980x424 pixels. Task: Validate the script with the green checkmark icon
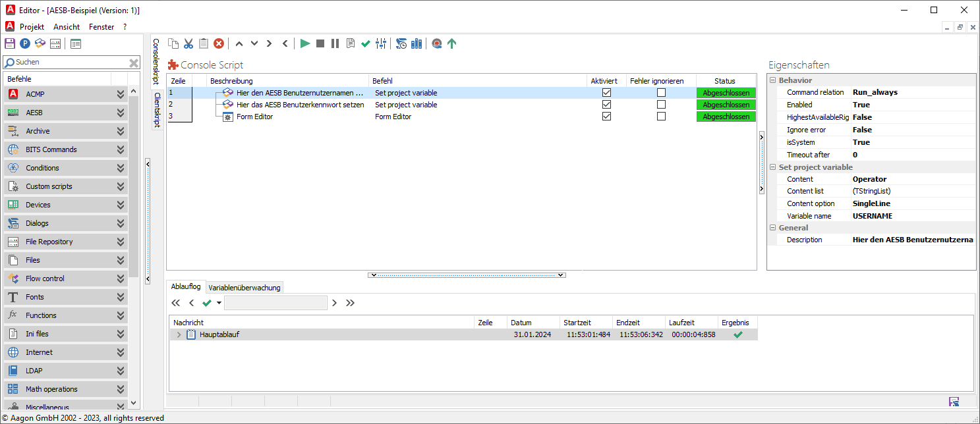click(366, 43)
